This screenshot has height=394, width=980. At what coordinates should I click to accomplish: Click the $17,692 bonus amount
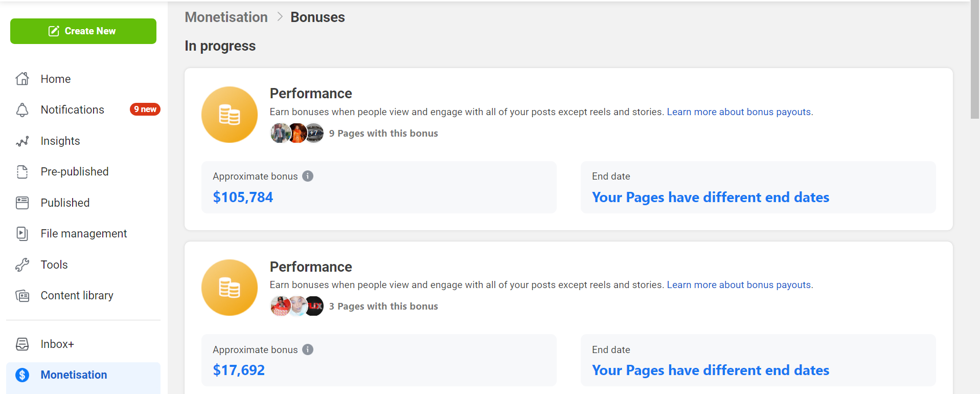(x=239, y=370)
